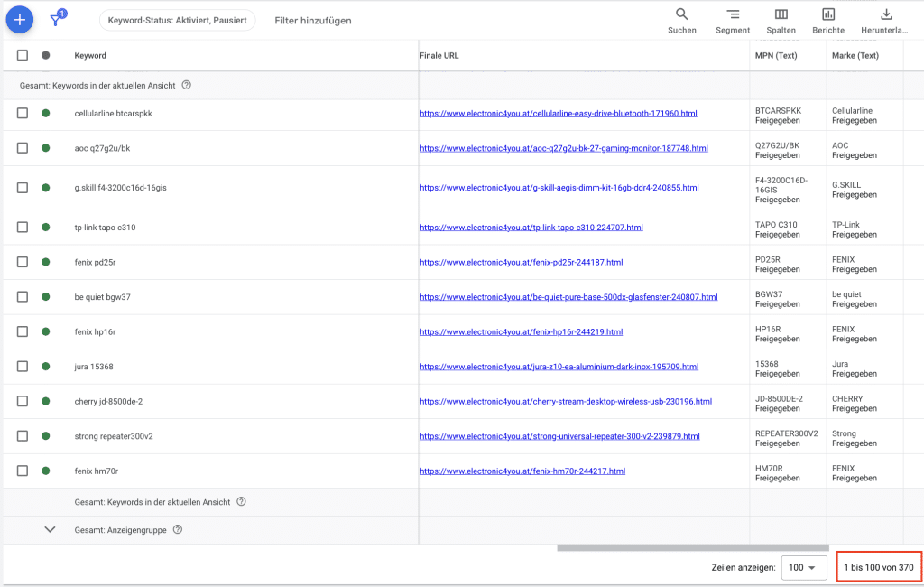Image resolution: width=924 pixels, height=587 pixels.
Task: Open the tp-link-tapo-c310 final URL link
Action: tap(531, 228)
